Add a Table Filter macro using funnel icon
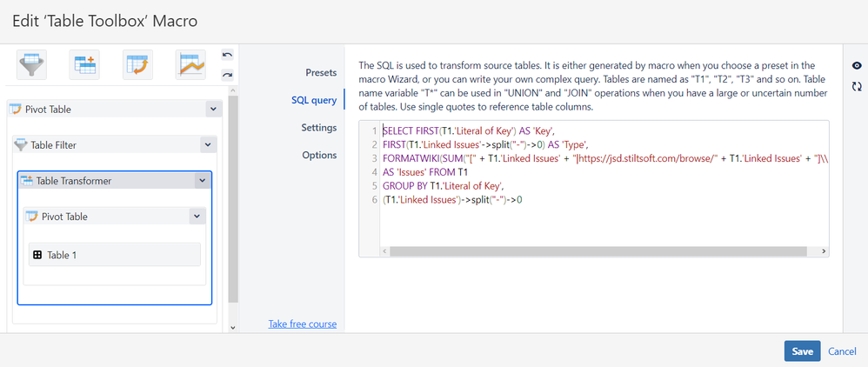Image resolution: width=868 pixels, height=367 pixels. pyautogui.click(x=31, y=64)
